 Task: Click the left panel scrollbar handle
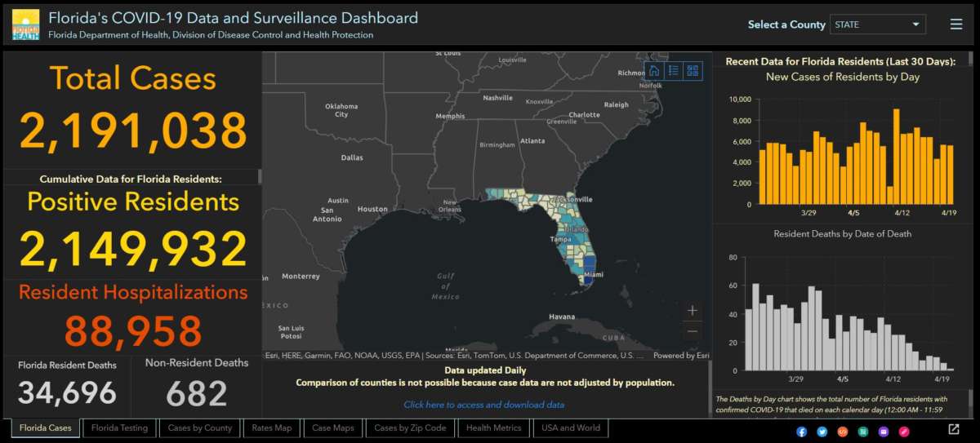click(x=260, y=176)
